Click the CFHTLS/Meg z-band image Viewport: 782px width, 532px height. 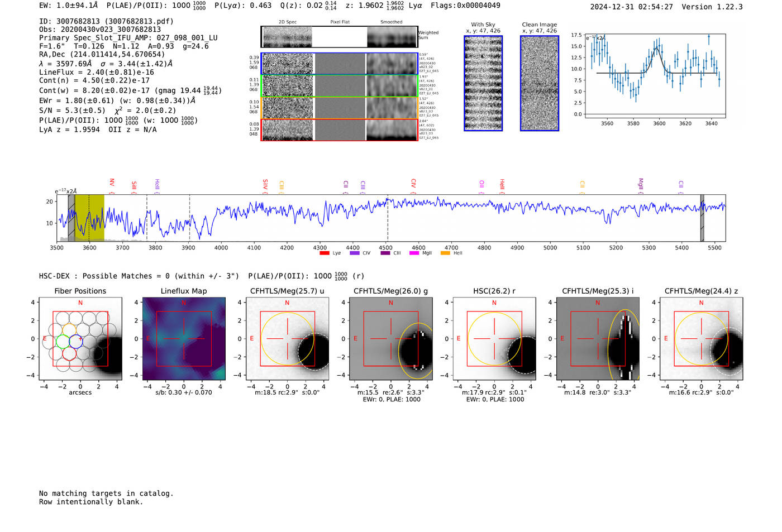coord(701,339)
